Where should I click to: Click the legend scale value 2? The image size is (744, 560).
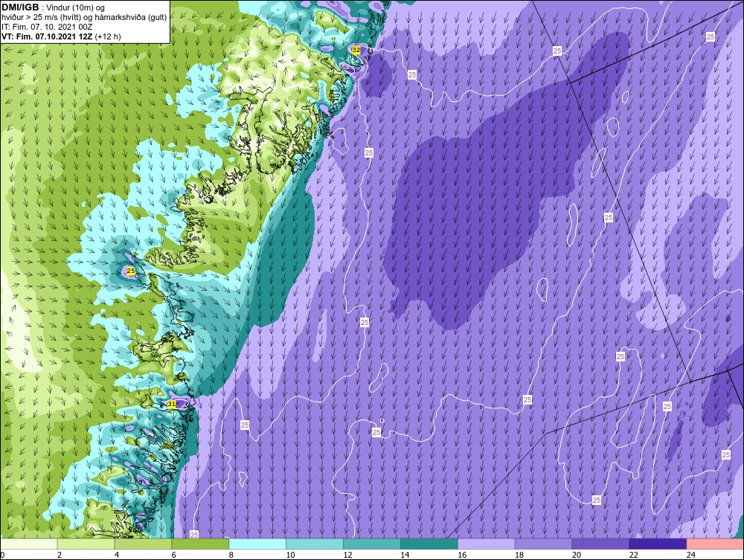click(x=60, y=555)
